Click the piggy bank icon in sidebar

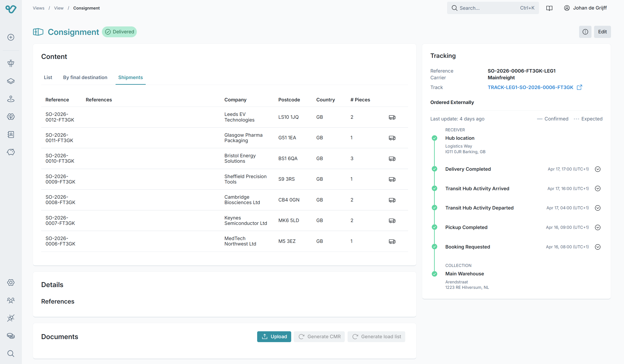(x=11, y=152)
